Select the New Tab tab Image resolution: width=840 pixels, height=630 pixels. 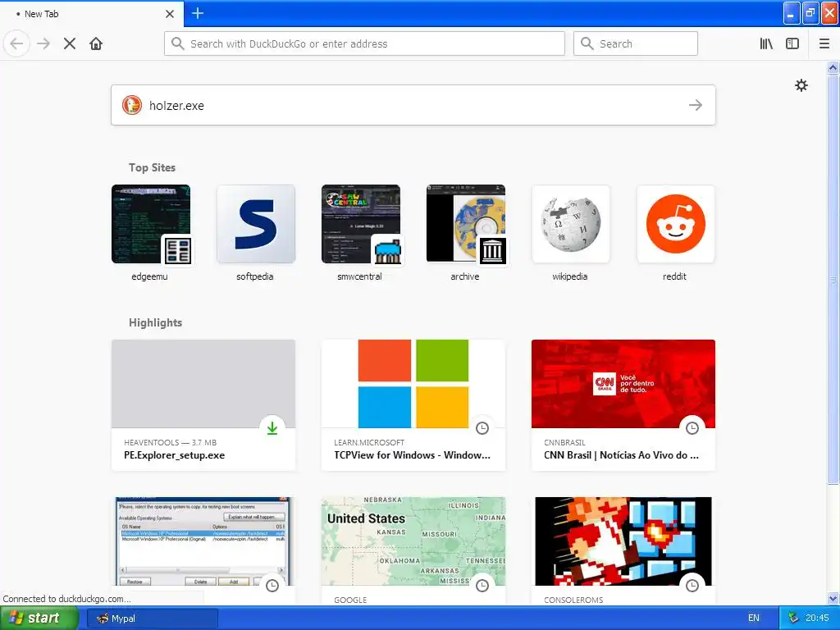pyautogui.click(x=92, y=14)
